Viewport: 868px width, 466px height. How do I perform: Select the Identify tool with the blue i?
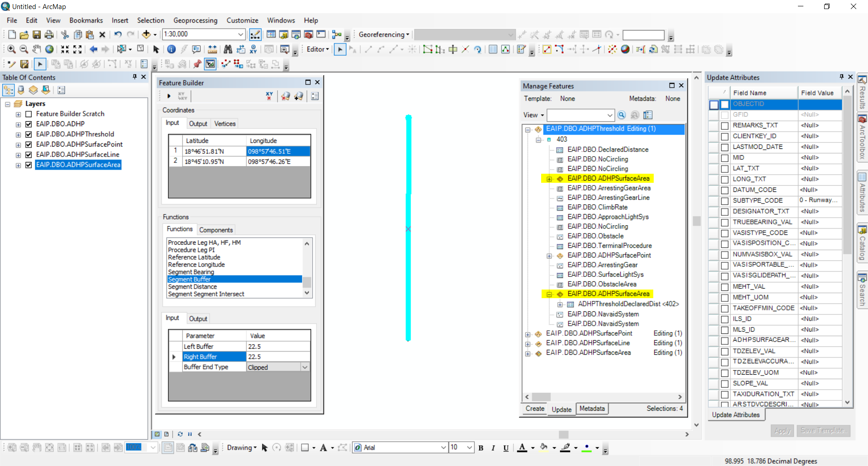(x=171, y=49)
